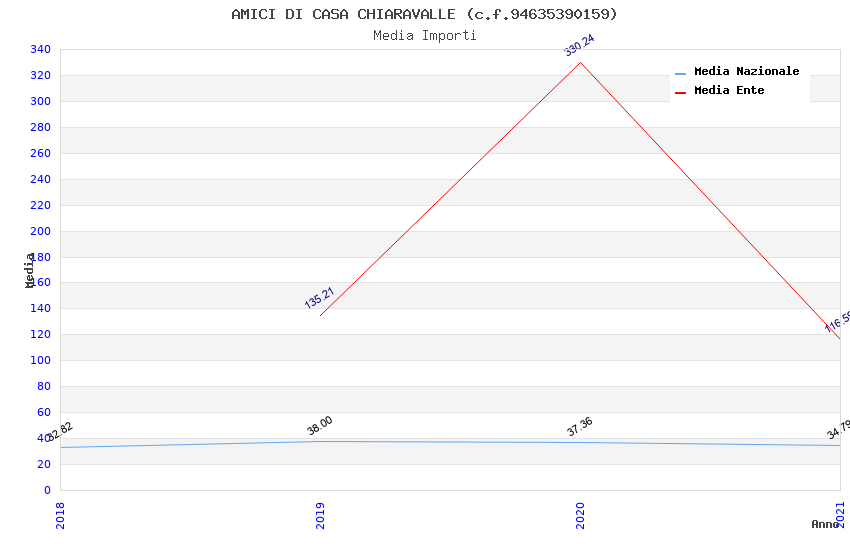Click the 60 y-axis tick label
The width and height of the screenshot is (850, 550).
coord(44,412)
